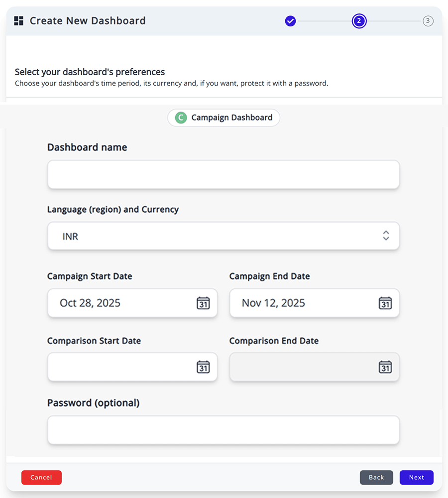Image resolution: width=448 pixels, height=498 pixels.
Task: Click the Comparison Start Date field
Action: (119, 368)
